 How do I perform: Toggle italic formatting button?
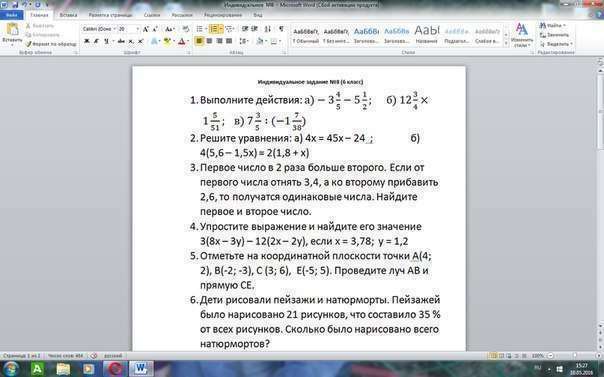pyautogui.click(x=96, y=41)
